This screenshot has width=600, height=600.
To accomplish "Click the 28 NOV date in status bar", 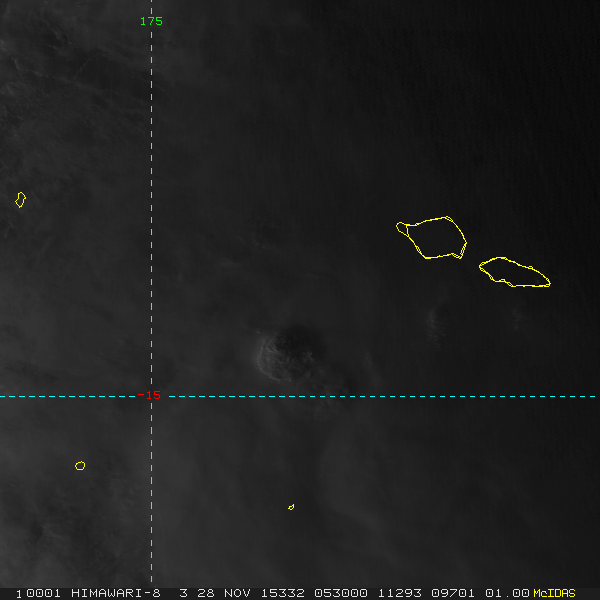I will pyautogui.click(x=218, y=593).
